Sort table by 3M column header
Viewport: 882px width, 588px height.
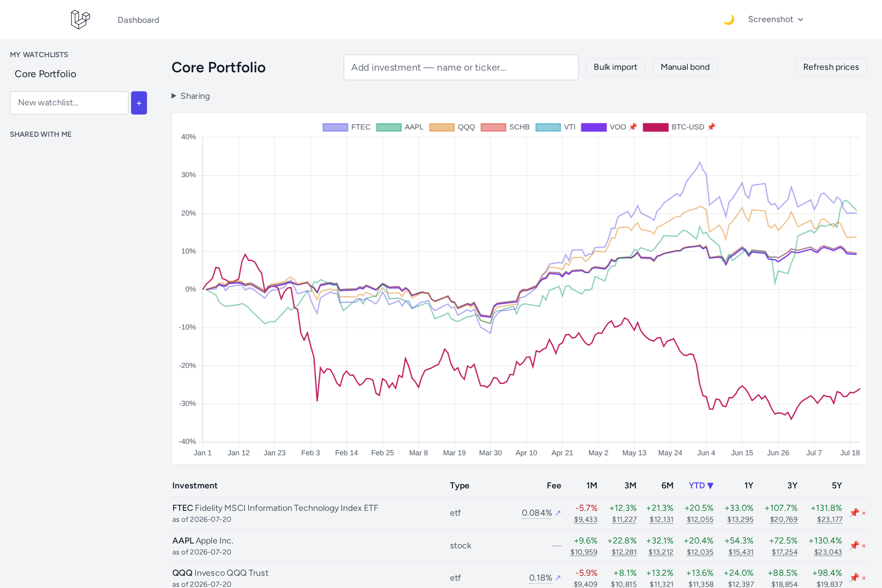click(630, 486)
